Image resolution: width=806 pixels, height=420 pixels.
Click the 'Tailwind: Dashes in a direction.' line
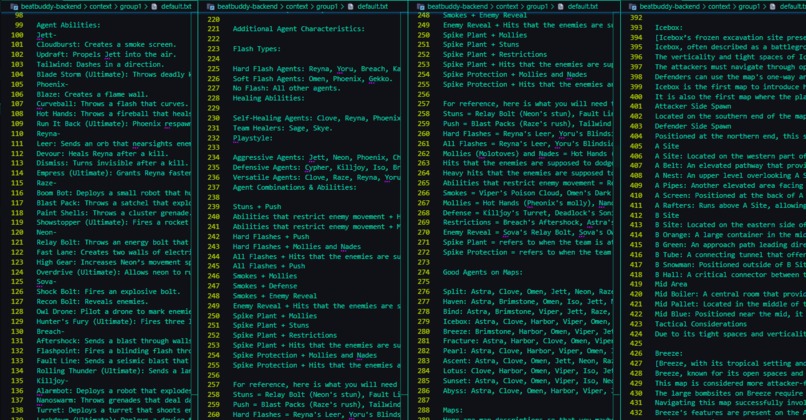(x=100, y=64)
